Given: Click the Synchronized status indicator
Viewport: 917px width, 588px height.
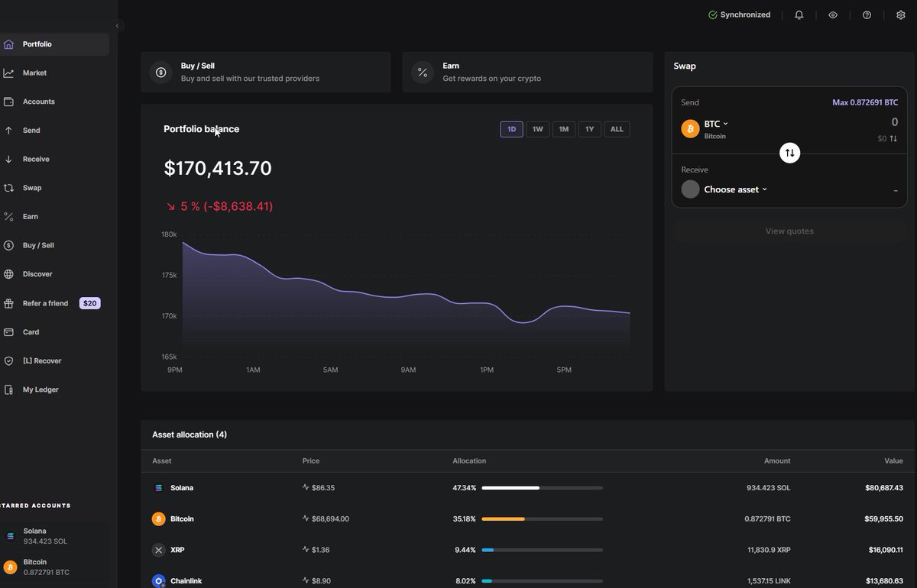Looking at the screenshot, I should click(739, 15).
